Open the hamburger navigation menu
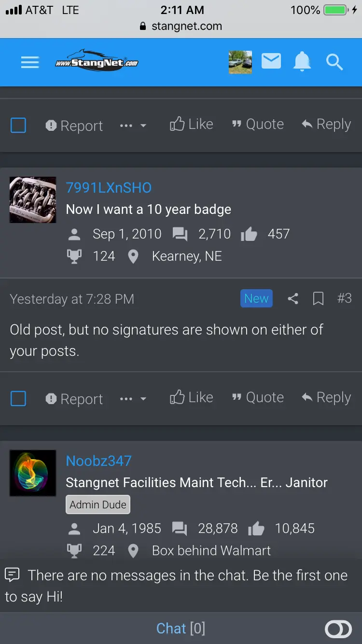The image size is (362, 644). click(x=30, y=62)
